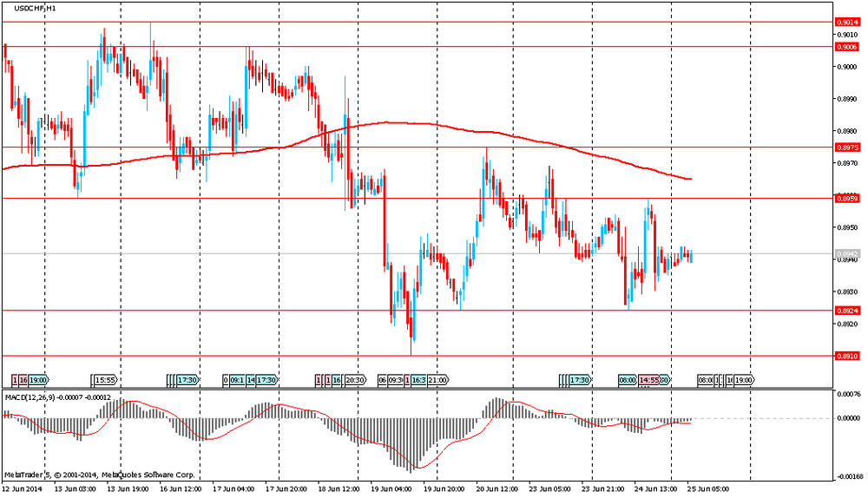The width and height of the screenshot is (868, 498).
Task: Click the grey 0.8942 current price tag
Action: (x=847, y=253)
